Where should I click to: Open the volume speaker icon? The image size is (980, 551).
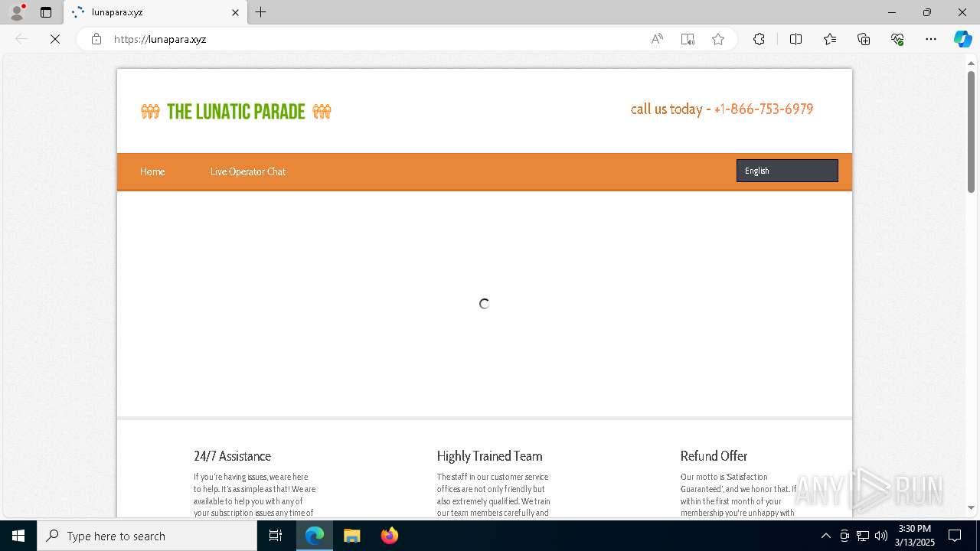pyautogui.click(x=881, y=536)
